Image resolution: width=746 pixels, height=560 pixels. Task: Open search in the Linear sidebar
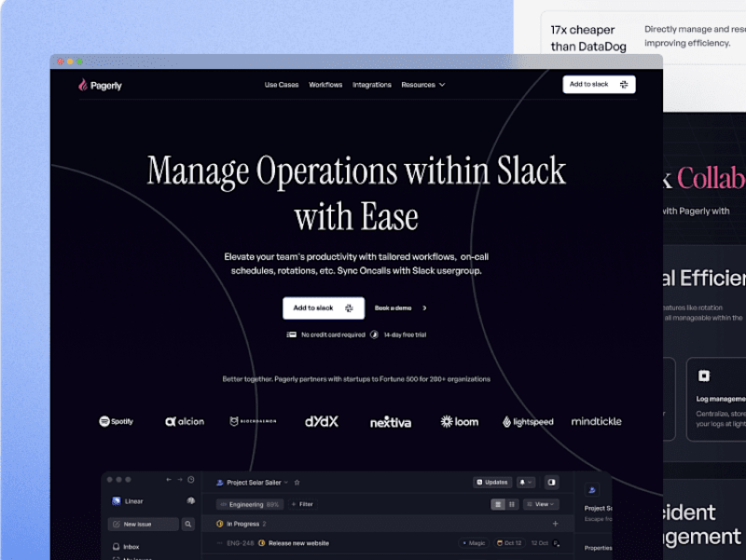click(x=188, y=524)
